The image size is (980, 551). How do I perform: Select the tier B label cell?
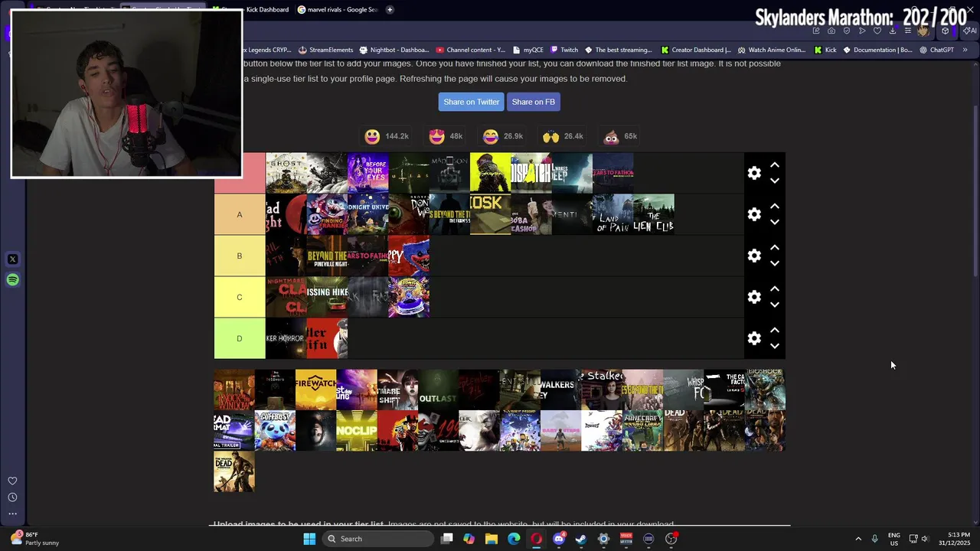click(240, 256)
